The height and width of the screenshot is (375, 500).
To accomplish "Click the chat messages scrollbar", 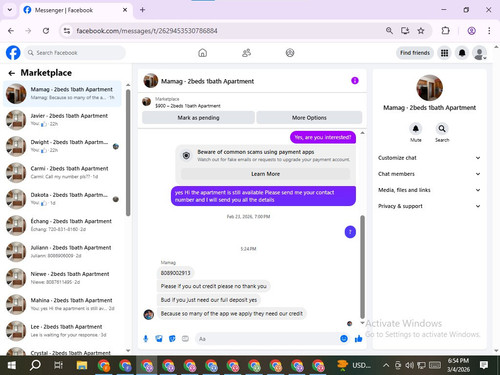I will (362, 267).
